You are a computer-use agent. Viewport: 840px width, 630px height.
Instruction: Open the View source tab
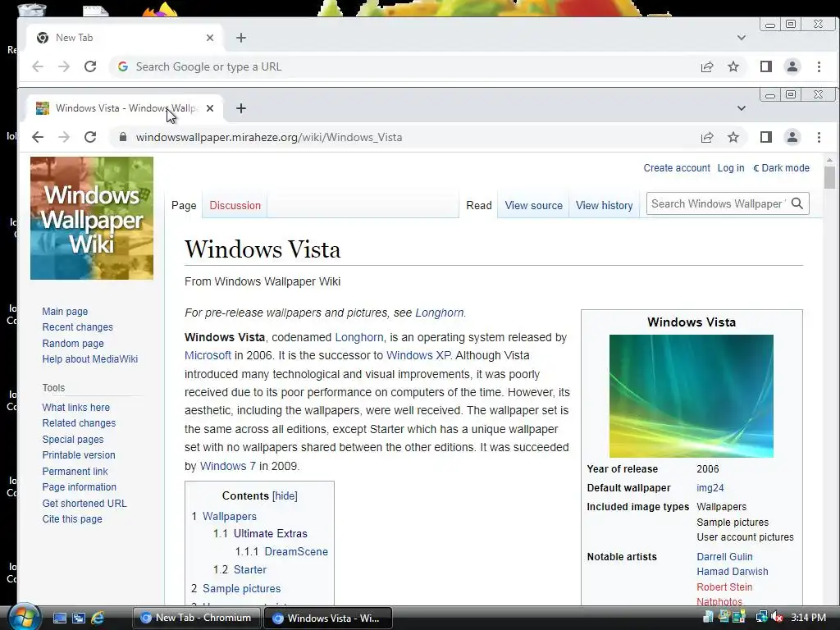[533, 206]
